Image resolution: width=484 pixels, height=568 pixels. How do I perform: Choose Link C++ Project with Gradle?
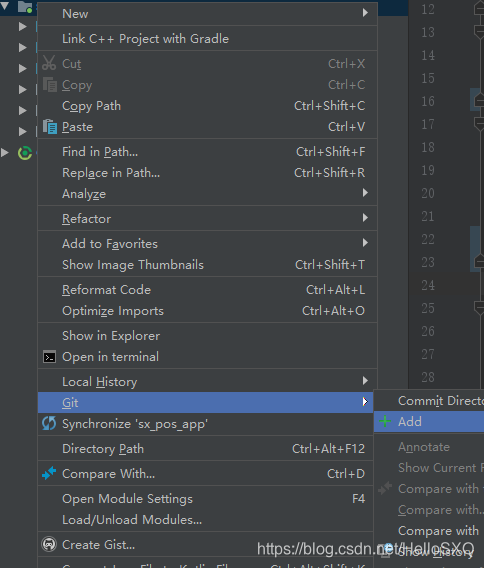click(x=207, y=39)
